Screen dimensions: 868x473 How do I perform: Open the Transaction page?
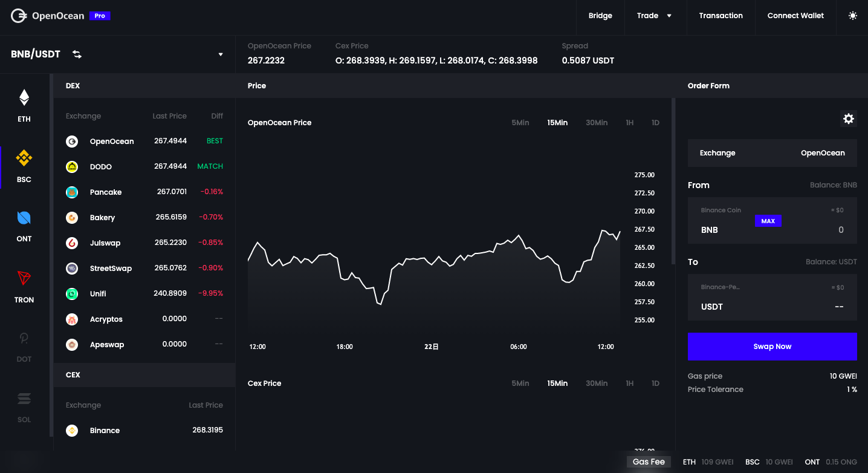pyautogui.click(x=721, y=16)
